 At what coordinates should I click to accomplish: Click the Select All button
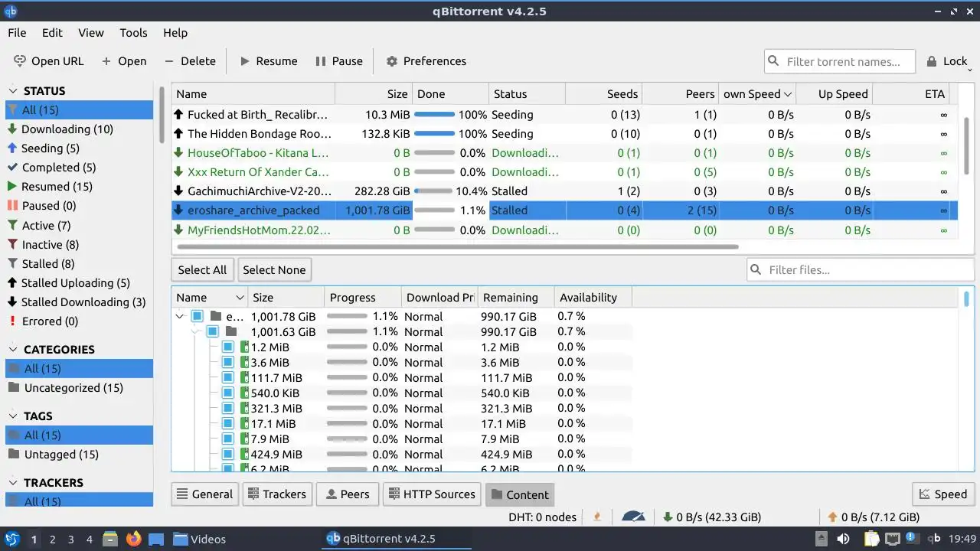pyautogui.click(x=202, y=270)
